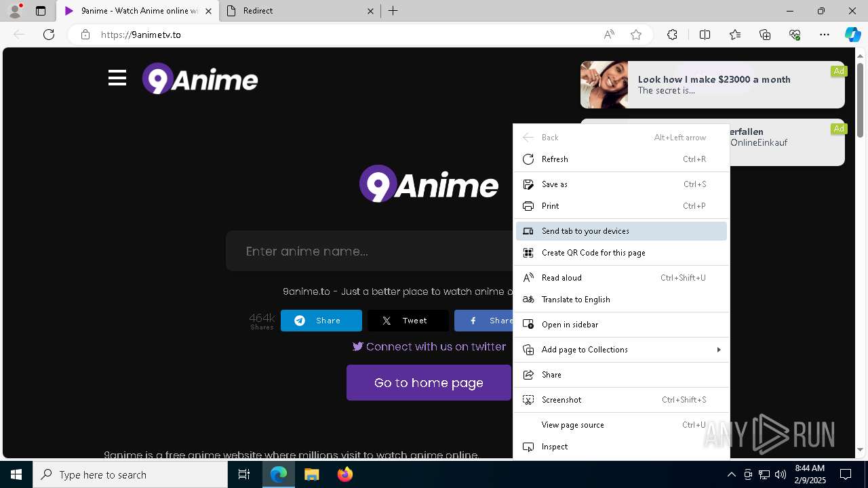Image resolution: width=868 pixels, height=488 pixels.
Task: Open the Windows Start menu
Action: [16, 474]
